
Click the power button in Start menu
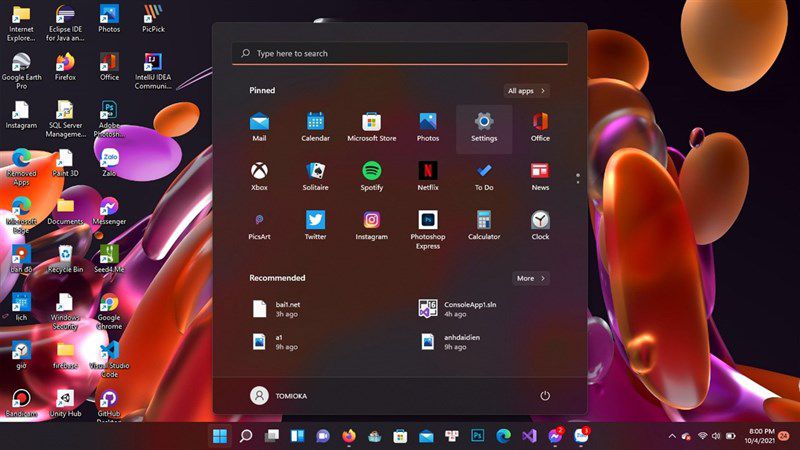click(545, 395)
